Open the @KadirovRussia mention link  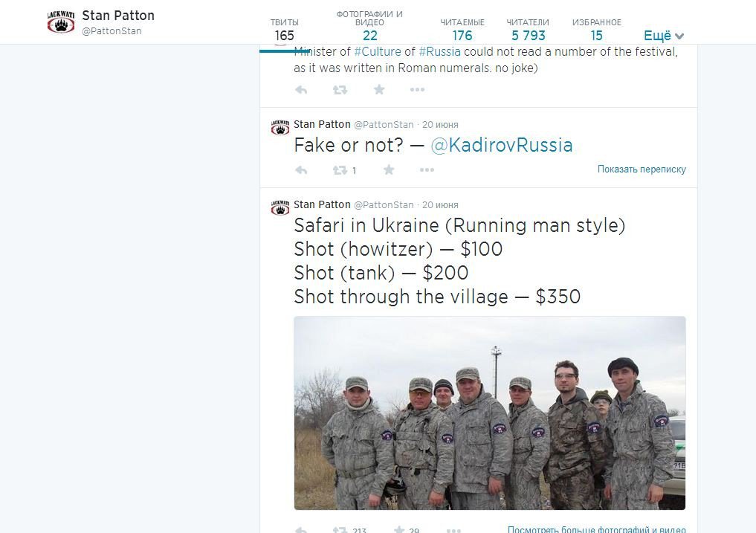coord(502,145)
